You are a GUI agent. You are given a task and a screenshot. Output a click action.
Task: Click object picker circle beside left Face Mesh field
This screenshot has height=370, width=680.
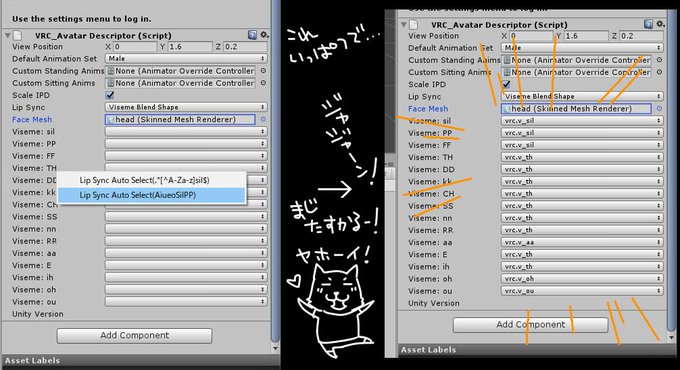point(263,119)
